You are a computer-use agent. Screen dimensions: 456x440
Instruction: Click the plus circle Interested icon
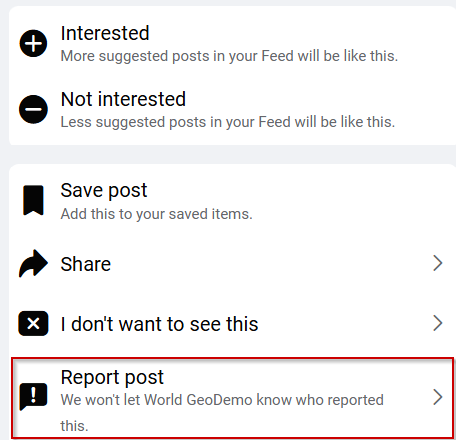33,43
